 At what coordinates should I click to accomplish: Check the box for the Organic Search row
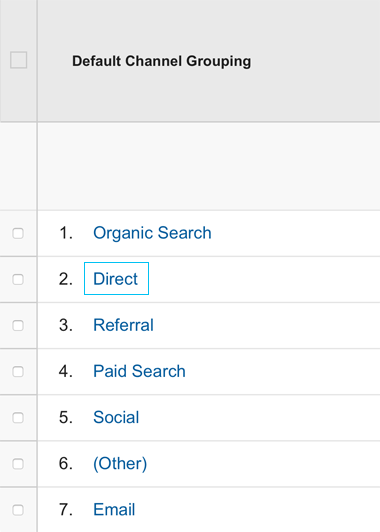pos(18,233)
